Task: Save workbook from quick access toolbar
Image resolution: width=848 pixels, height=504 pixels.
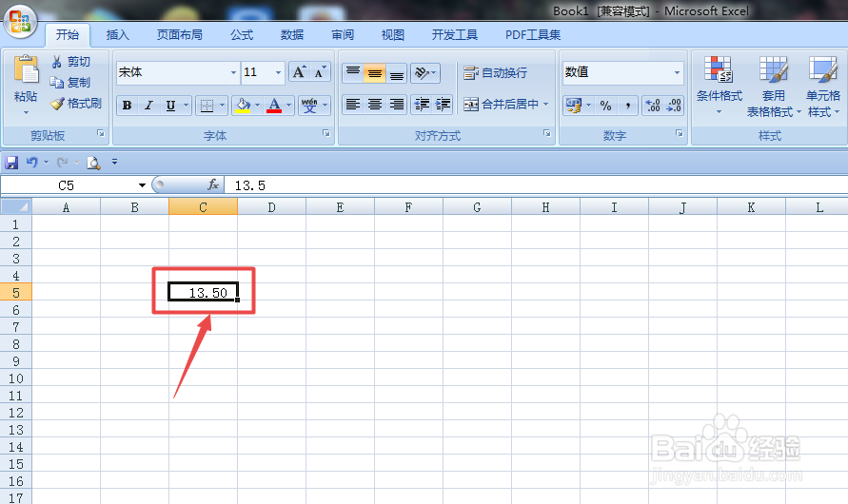Action: click(x=11, y=162)
